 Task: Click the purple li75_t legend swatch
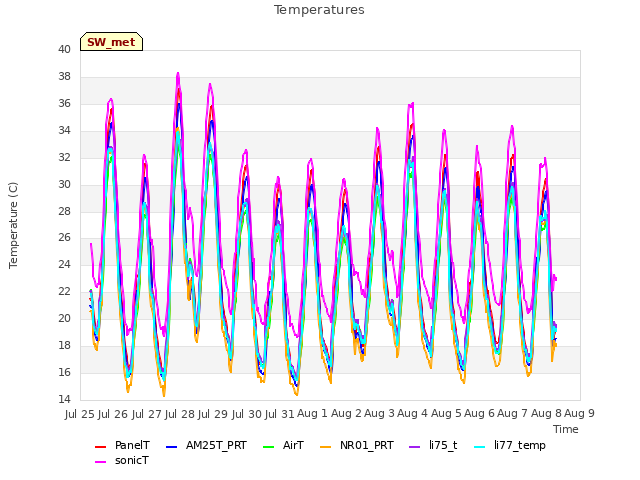pyautogui.click(x=414, y=447)
